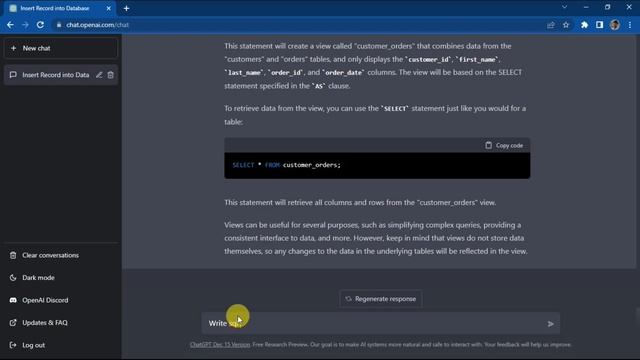The width and height of the screenshot is (640, 360).
Task: Reload the page
Action: pyautogui.click(x=40, y=25)
